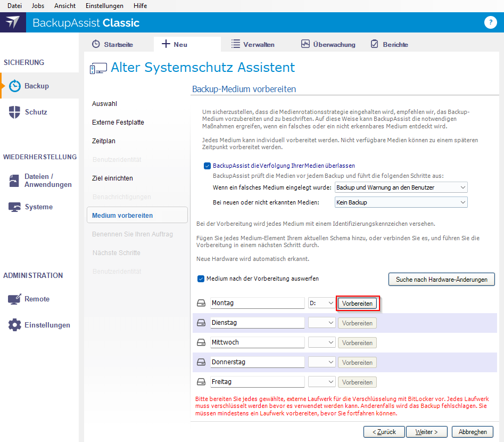Click the Montag media name field
Image resolution: width=504 pixels, height=442 pixels.
[257, 303]
